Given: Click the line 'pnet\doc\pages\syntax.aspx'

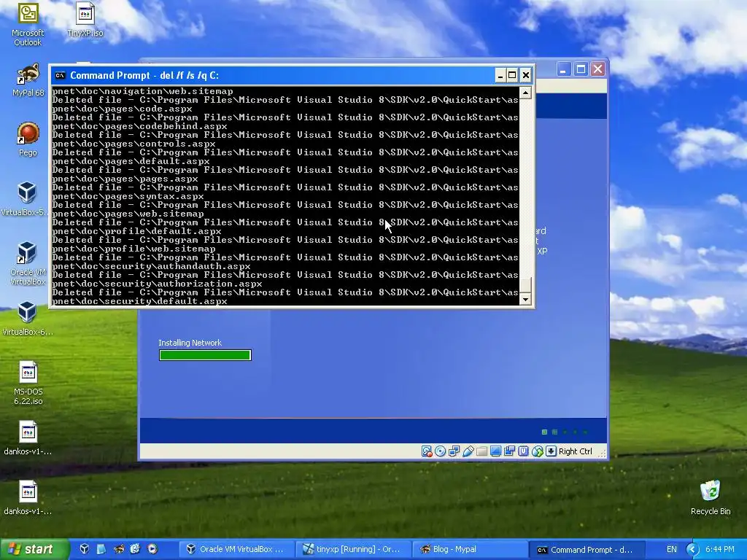Looking at the screenshot, I should tap(128, 196).
